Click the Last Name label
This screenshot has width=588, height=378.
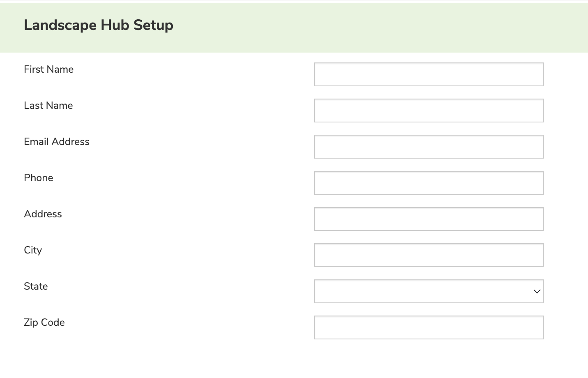pyautogui.click(x=48, y=106)
